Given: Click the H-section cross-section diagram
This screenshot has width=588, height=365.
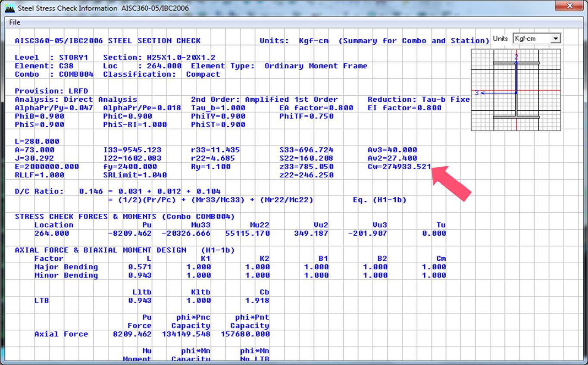Looking at the screenshot, I should pyautogui.click(x=516, y=90).
